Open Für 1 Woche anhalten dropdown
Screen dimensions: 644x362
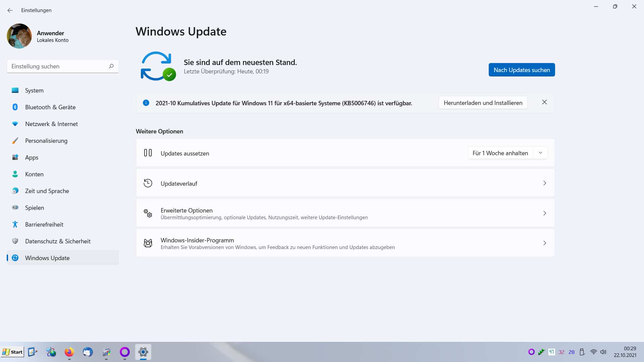(540, 153)
